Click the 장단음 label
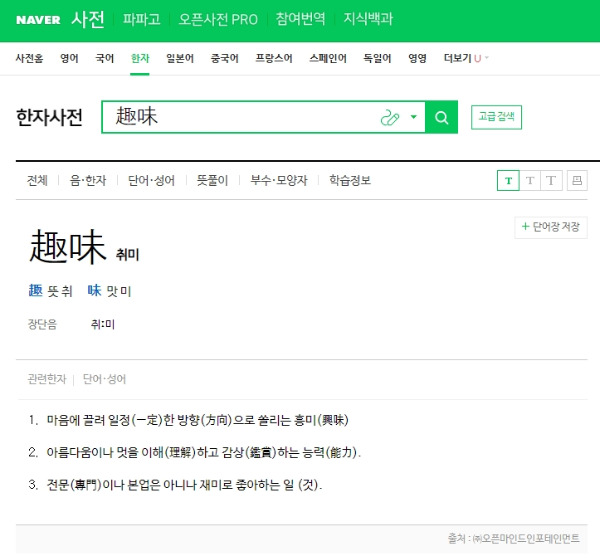This screenshot has width=600, height=558. (42, 325)
